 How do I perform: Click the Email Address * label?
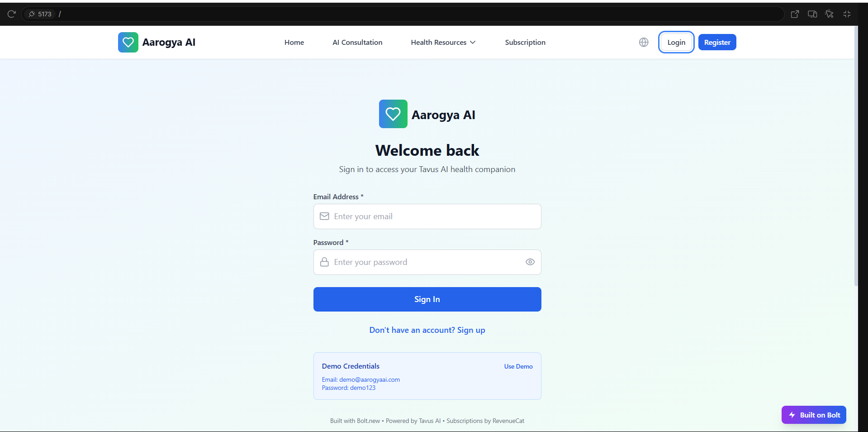338,197
